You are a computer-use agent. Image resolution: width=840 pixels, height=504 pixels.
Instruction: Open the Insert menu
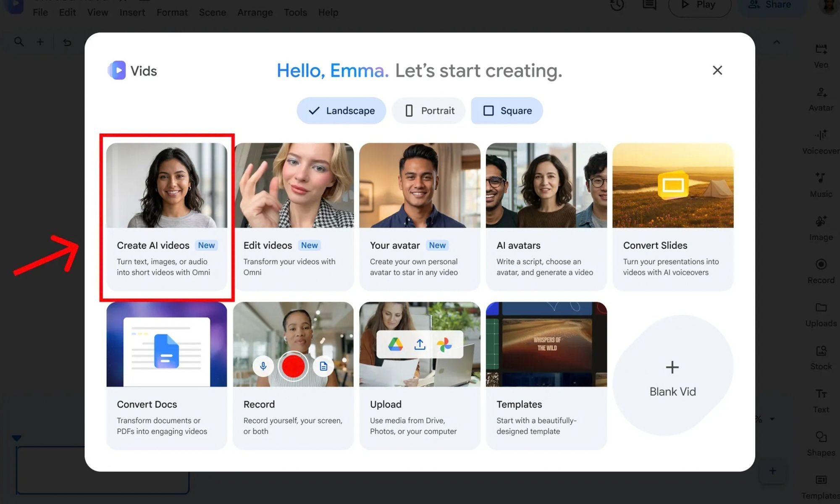point(132,12)
